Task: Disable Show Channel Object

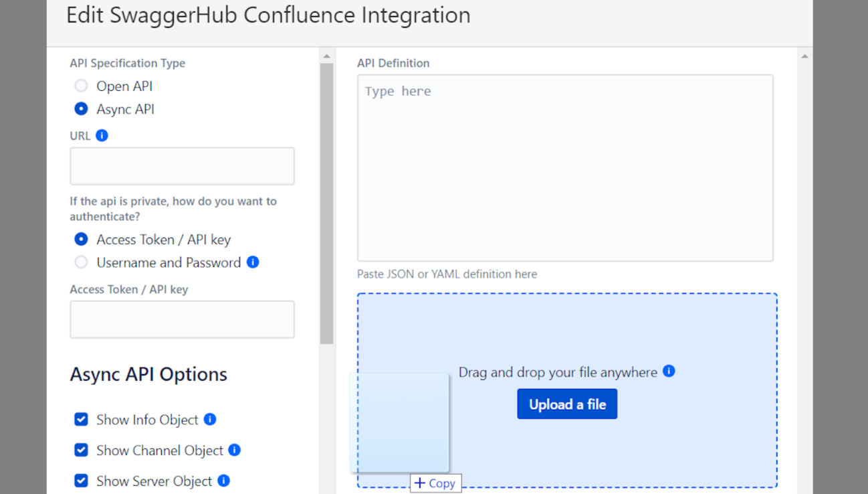Action: coord(81,450)
